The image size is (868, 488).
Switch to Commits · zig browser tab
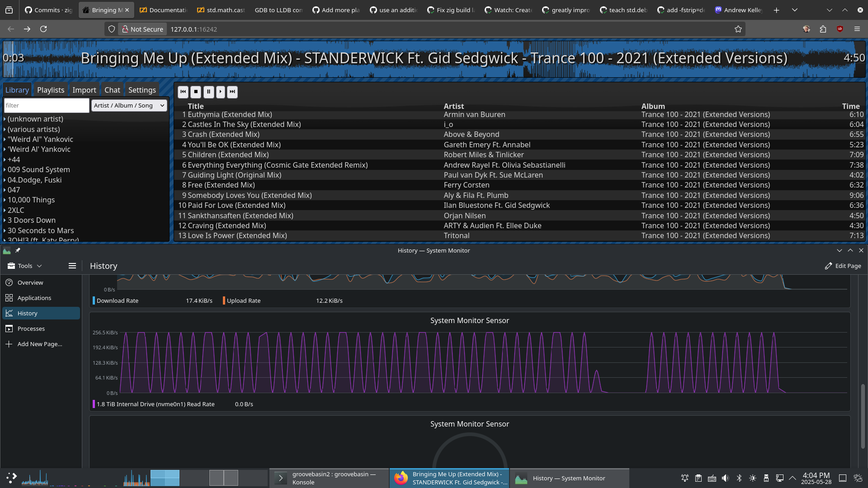48,10
